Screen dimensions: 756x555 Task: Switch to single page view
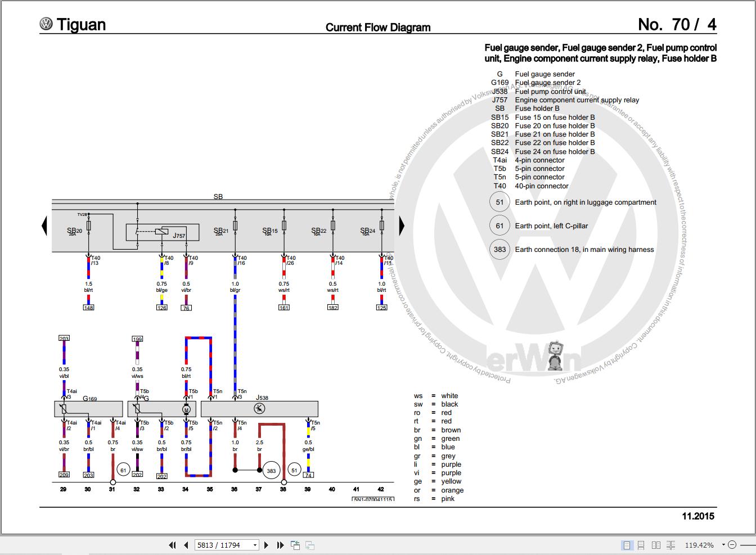[x=627, y=545]
